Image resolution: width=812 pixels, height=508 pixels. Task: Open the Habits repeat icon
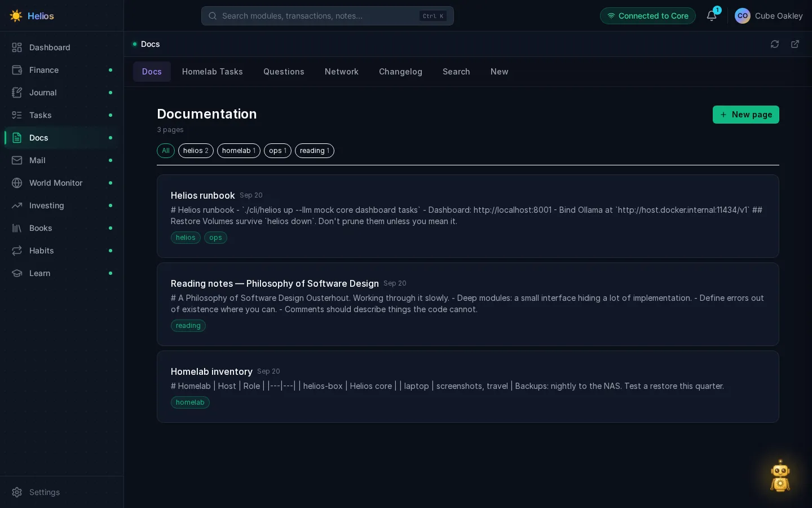[x=17, y=251]
